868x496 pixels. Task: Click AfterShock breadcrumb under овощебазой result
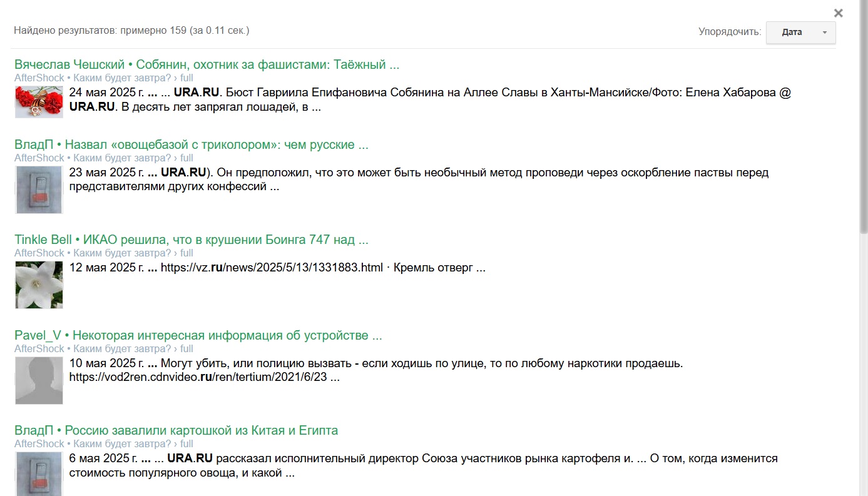pyautogui.click(x=39, y=158)
